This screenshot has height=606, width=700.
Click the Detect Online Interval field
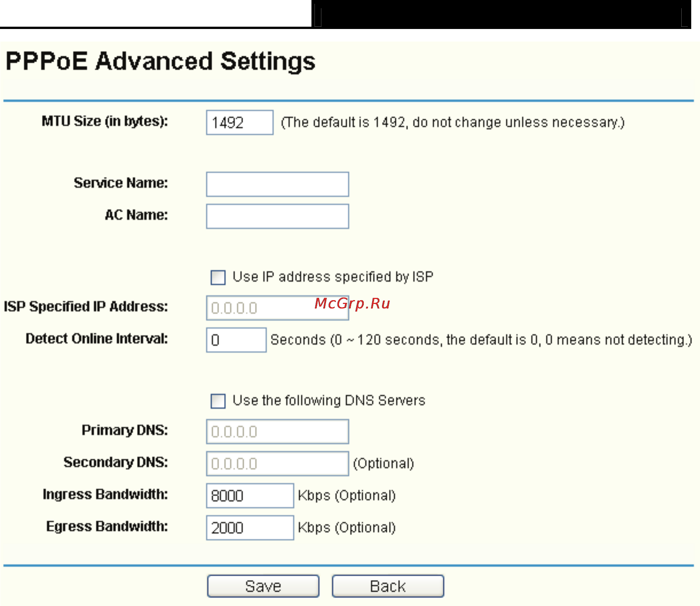point(236,340)
